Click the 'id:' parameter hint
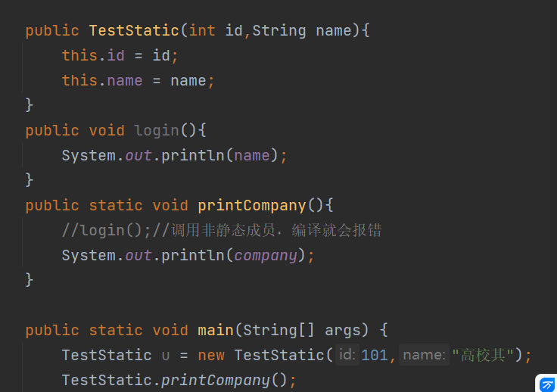Image resolution: width=557 pixels, height=392 pixels. point(347,355)
